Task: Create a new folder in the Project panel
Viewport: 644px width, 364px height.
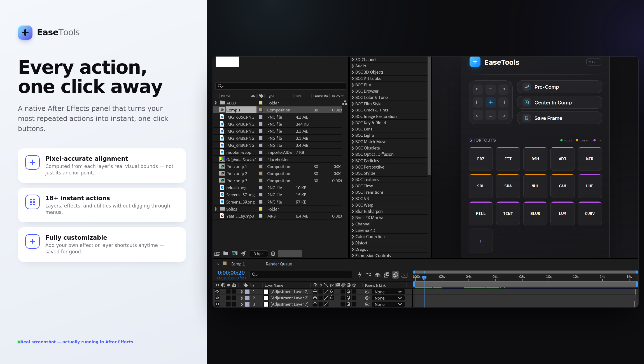Action: coord(226,254)
